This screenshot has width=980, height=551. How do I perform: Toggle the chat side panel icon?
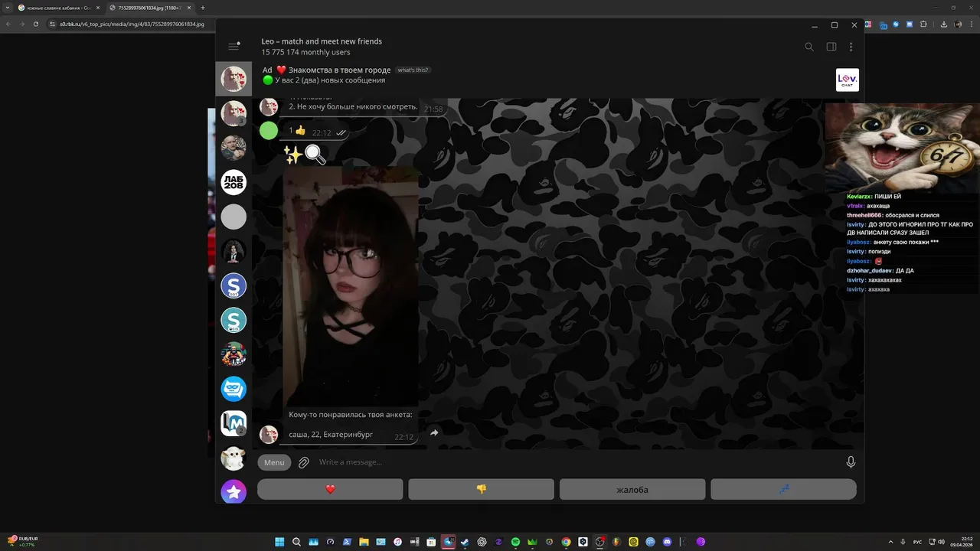coord(831,47)
